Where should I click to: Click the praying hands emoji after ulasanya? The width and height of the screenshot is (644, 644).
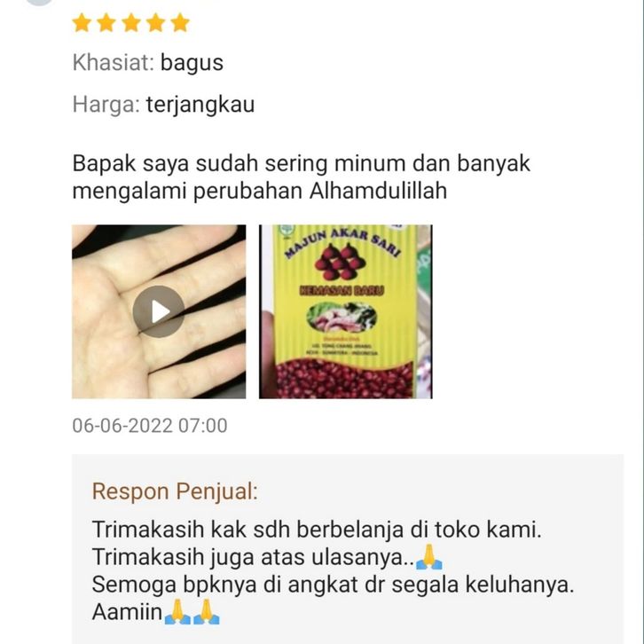point(429,557)
